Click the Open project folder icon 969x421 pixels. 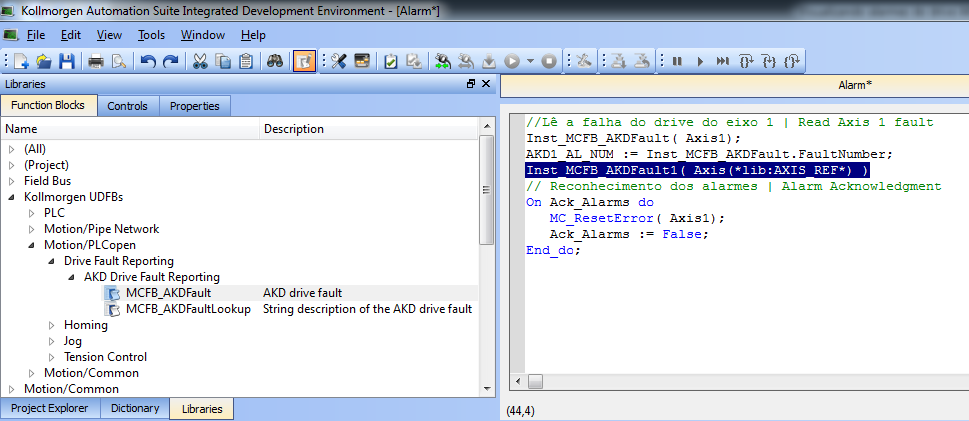point(43,61)
